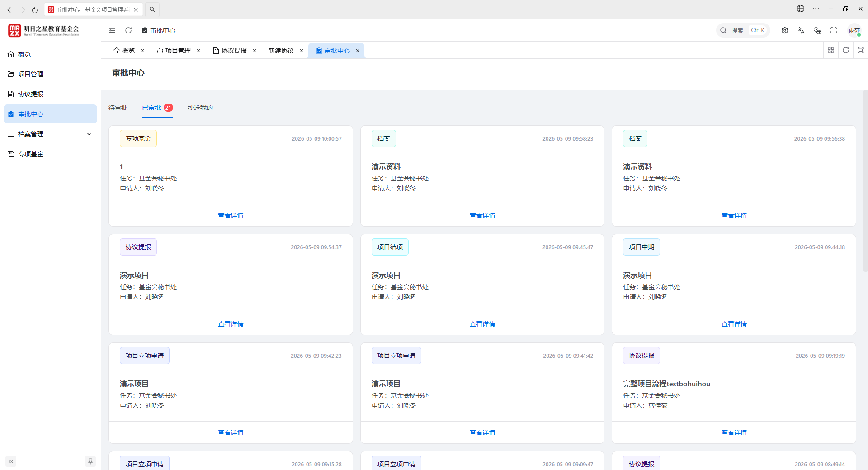868x470 pixels.
Task: Pin the sidebar with the pin icon
Action: tap(90, 461)
